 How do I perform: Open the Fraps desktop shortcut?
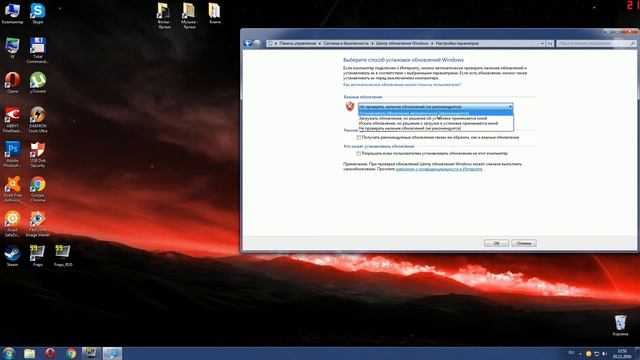[38, 256]
